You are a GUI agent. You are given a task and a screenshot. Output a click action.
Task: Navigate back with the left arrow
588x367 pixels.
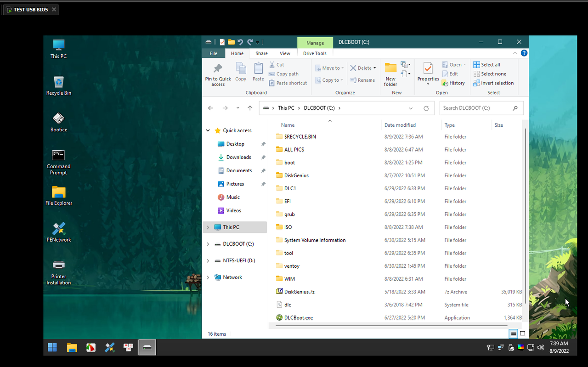click(210, 108)
